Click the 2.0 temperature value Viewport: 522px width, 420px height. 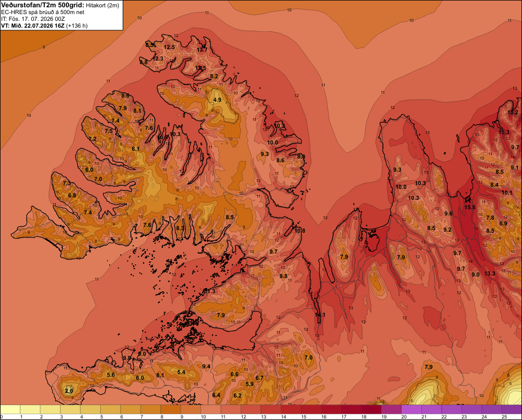click(x=69, y=391)
